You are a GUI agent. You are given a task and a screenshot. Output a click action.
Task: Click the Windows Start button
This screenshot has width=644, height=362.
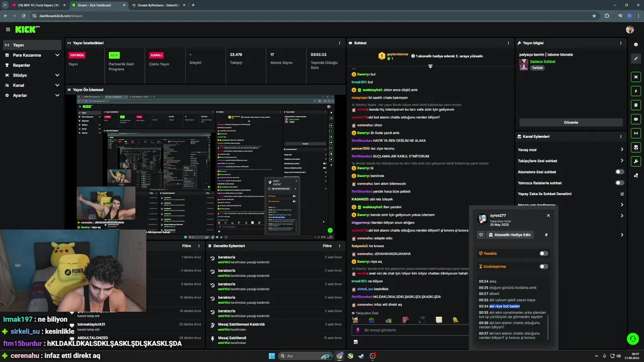[272, 356]
